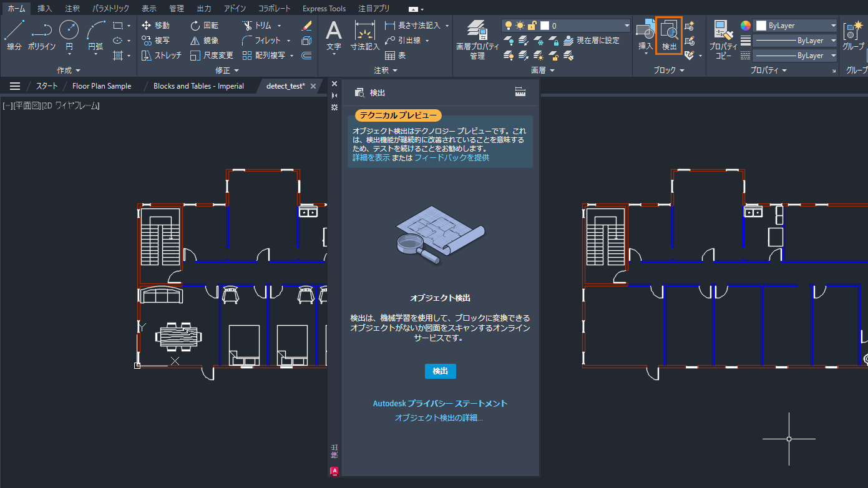This screenshot has width=868, height=488.
Task: Click the プロパティコピー (Match Properties) icon
Action: 723,39
